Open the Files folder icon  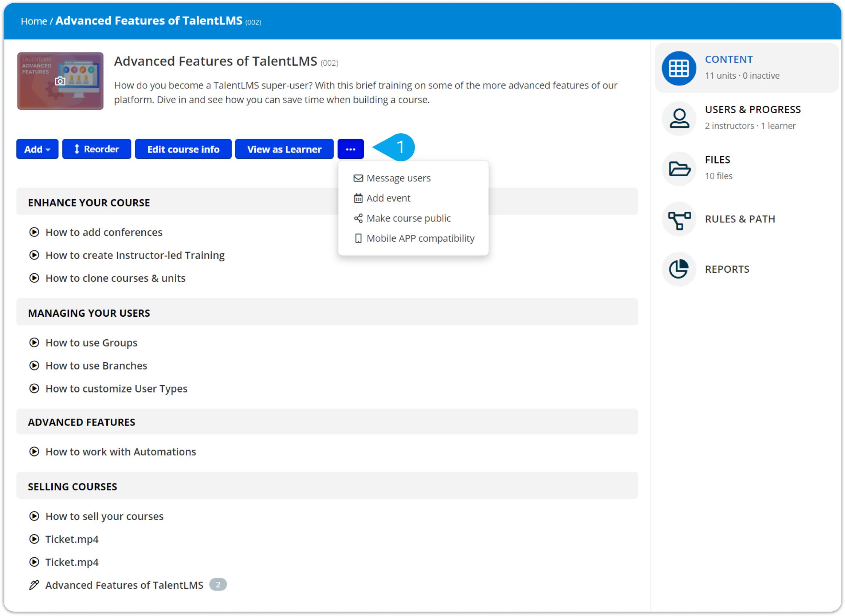click(679, 169)
